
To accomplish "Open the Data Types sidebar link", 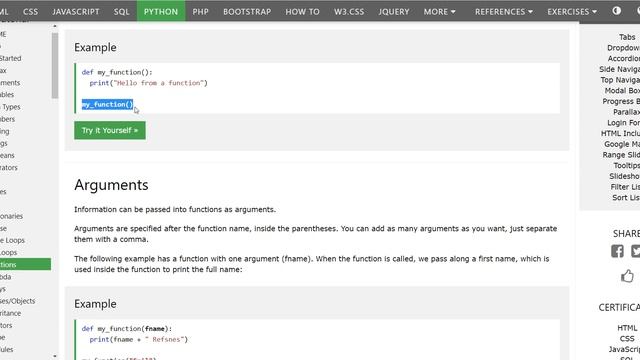I will pos(10,107).
